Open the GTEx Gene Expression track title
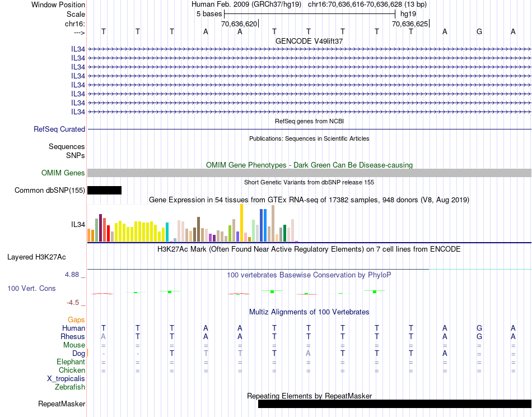Screen dimensions: 532x417 point(309,200)
